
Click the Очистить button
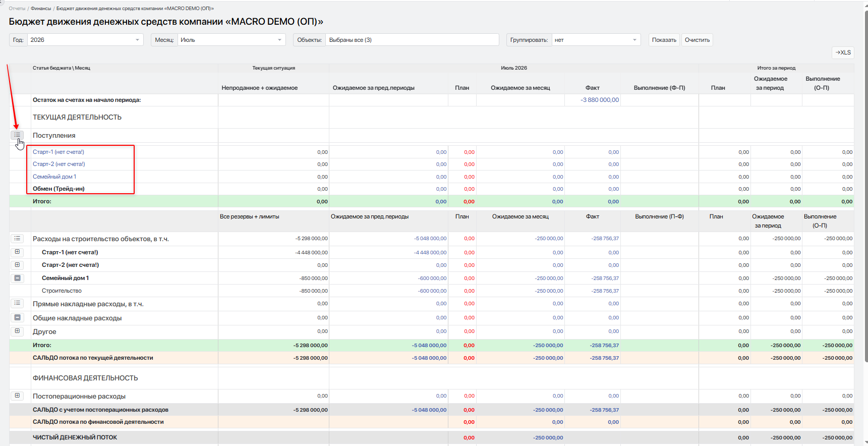pyautogui.click(x=697, y=40)
